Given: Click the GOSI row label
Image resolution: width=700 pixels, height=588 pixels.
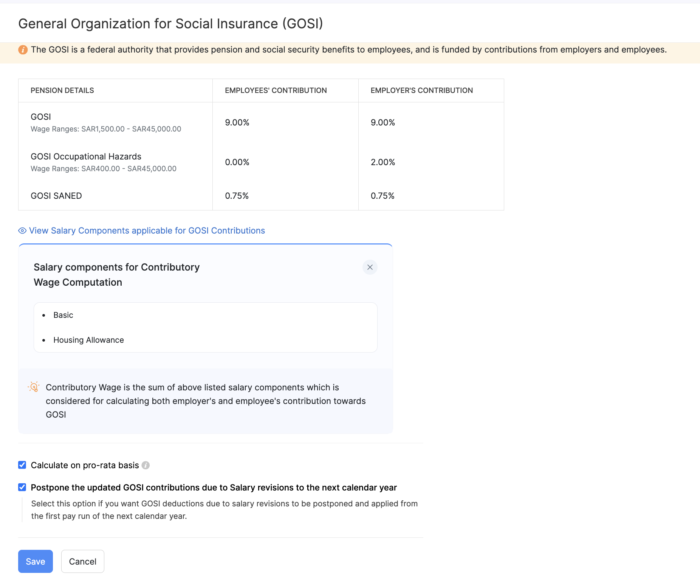Looking at the screenshot, I should click(41, 117).
